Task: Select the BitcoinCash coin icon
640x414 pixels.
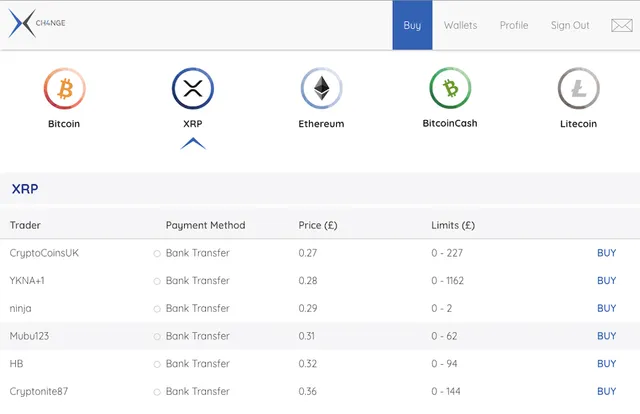Action: click(x=450, y=88)
